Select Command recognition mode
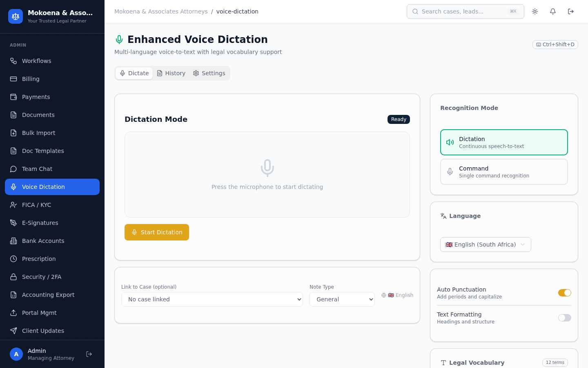This screenshot has height=368, width=588. [x=504, y=172]
